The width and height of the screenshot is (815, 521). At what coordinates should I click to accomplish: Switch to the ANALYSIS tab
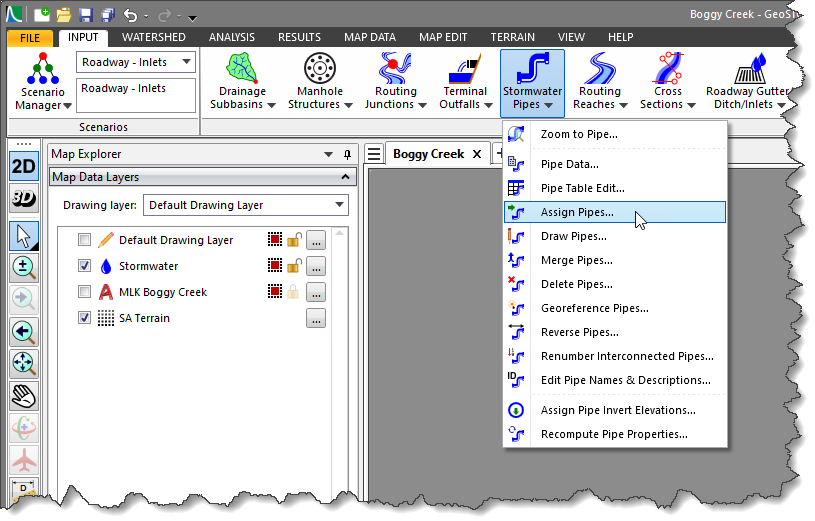point(232,37)
